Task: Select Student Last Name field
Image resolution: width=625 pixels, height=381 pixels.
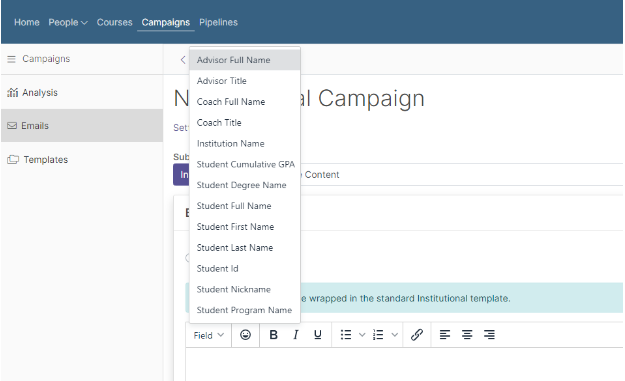Action: click(x=245, y=247)
